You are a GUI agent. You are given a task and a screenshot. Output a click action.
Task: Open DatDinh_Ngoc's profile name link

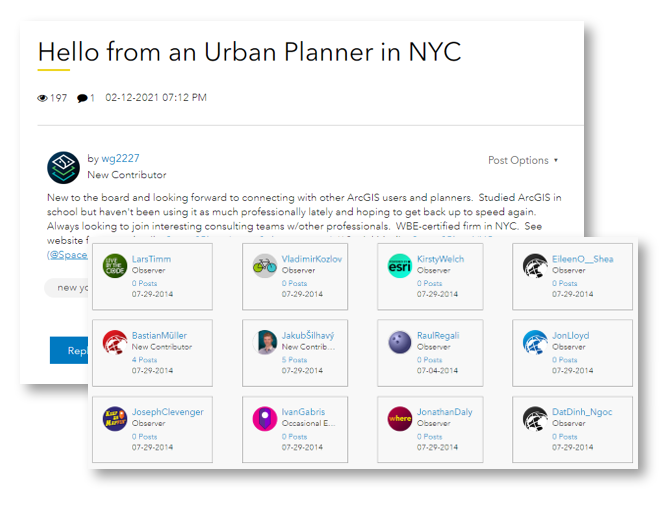point(582,412)
